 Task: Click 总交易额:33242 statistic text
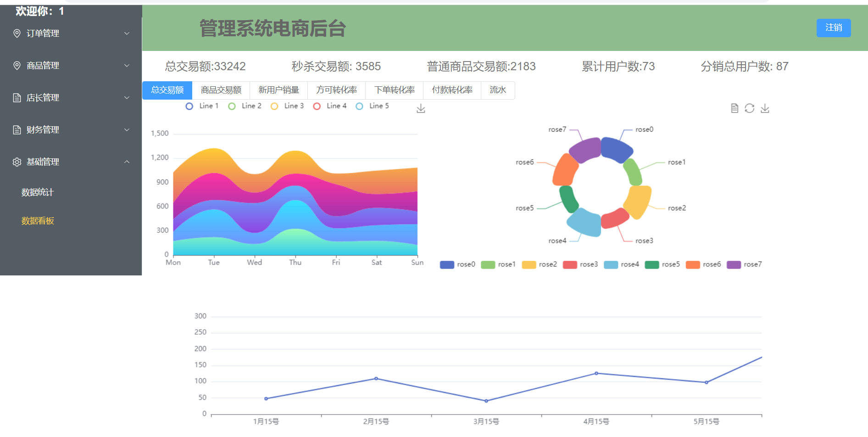coord(206,67)
